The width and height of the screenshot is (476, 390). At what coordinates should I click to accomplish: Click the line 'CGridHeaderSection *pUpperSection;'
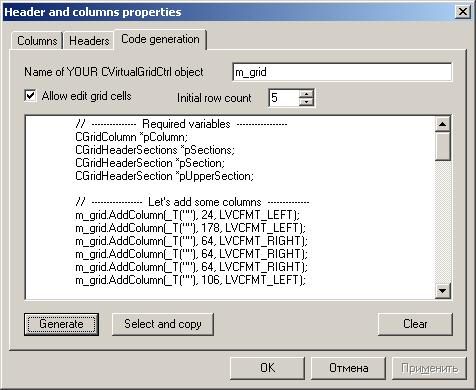(165, 176)
